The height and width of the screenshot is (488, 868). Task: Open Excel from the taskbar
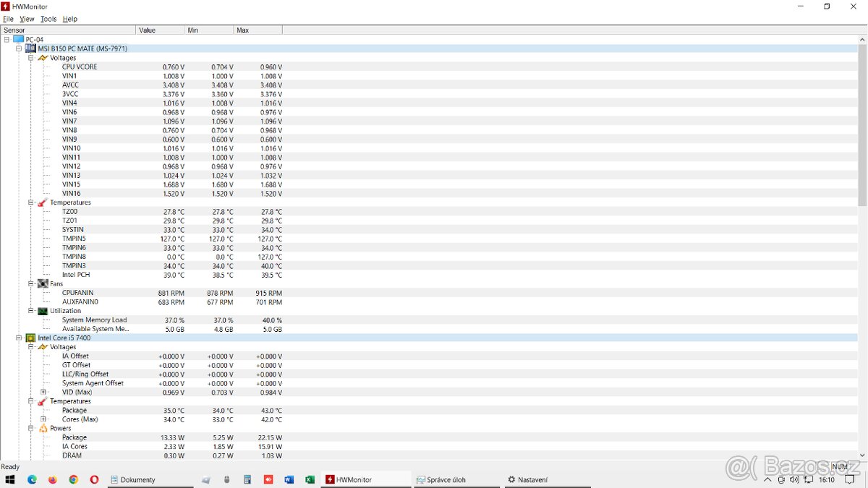310,479
